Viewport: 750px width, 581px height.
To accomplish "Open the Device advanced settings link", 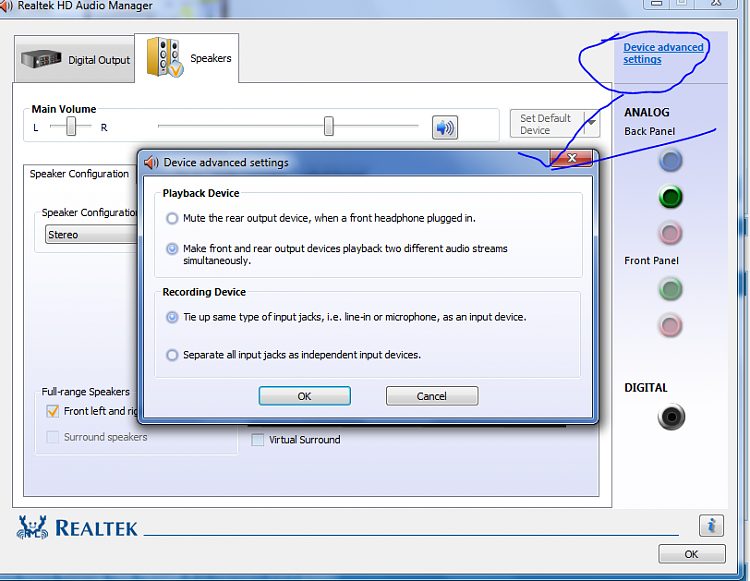I will (663, 54).
